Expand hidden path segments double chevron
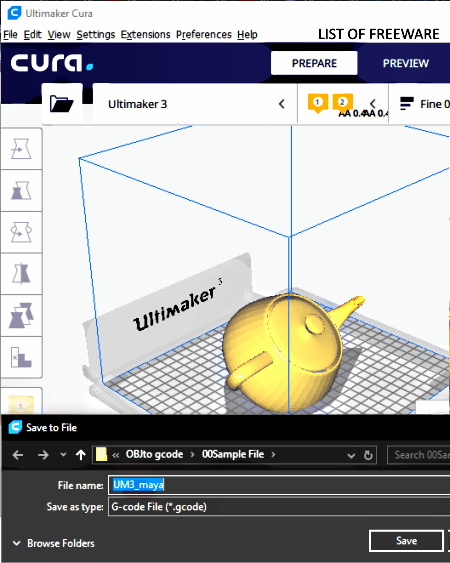 click(x=115, y=455)
